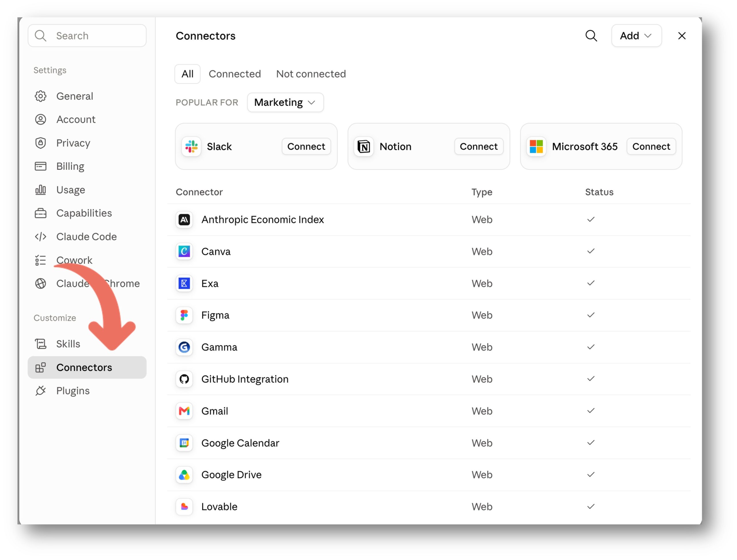
Task: Click the Figma logo icon
Action: tap(184, 315)
